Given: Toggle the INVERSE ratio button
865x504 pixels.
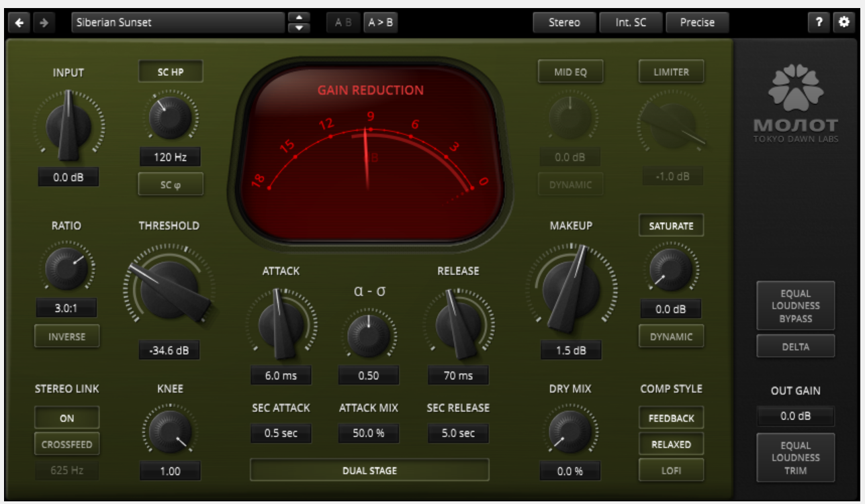Looking at the screenshot, I should [67, 337].
